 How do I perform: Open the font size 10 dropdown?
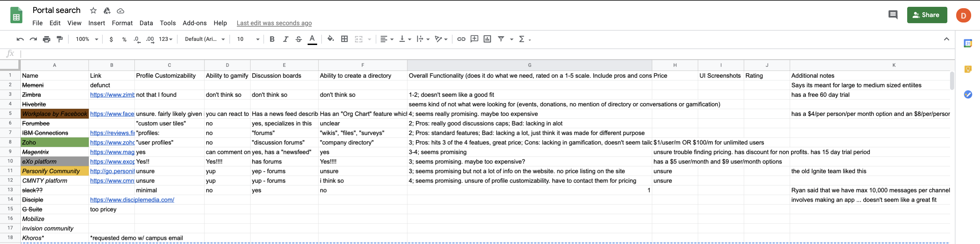point(248,39)
